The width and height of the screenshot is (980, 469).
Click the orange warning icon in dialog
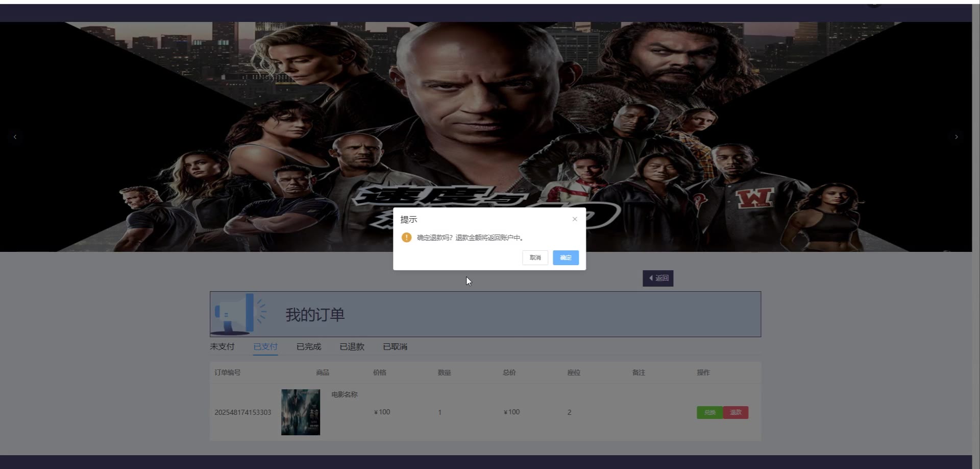406,238
